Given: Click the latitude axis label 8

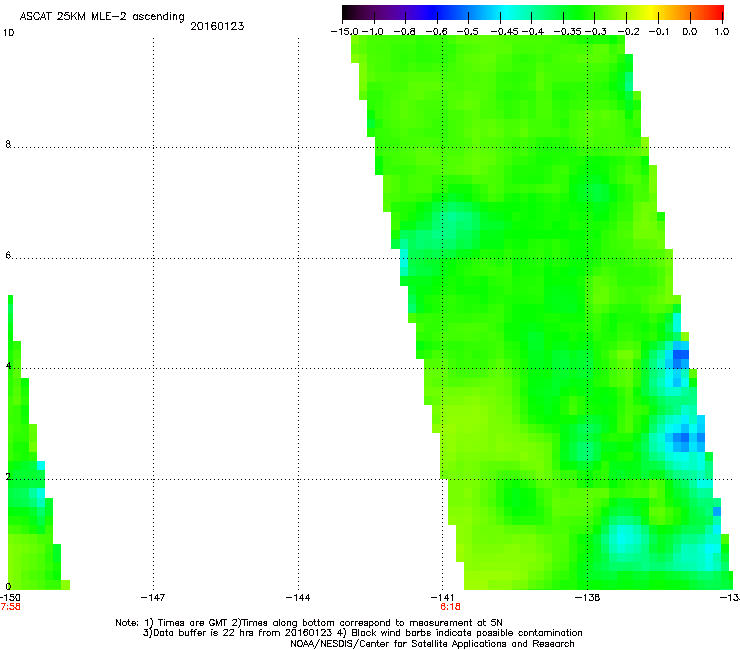Looking at the screenshot, I should [x=8, y=144].
